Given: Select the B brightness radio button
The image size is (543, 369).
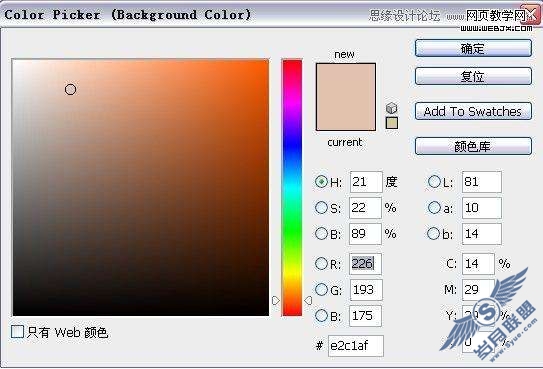Looking at the screenshot, I should (321, 234).
